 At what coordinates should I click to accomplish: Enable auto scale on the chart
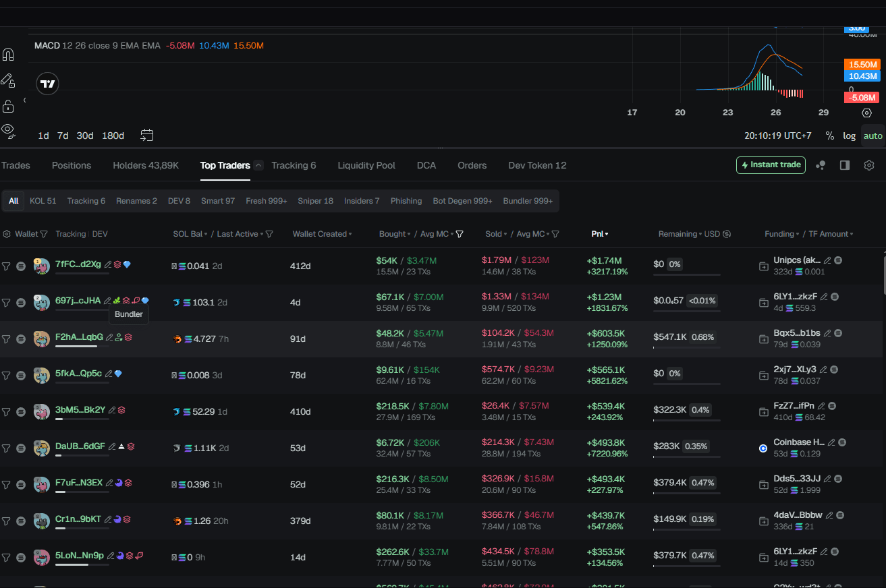[x=873, y=136]
